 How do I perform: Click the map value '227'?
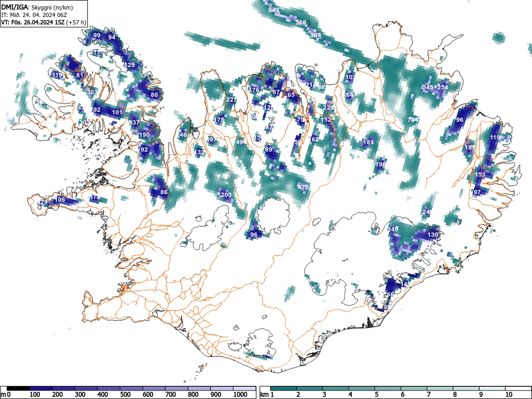point(231,100)
